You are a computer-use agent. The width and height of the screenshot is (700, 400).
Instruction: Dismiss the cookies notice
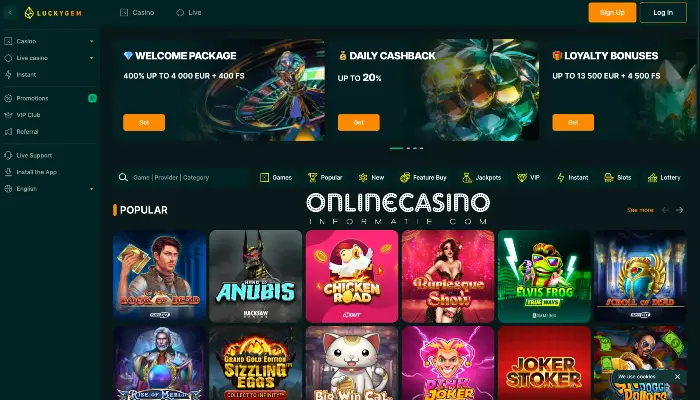677,376
